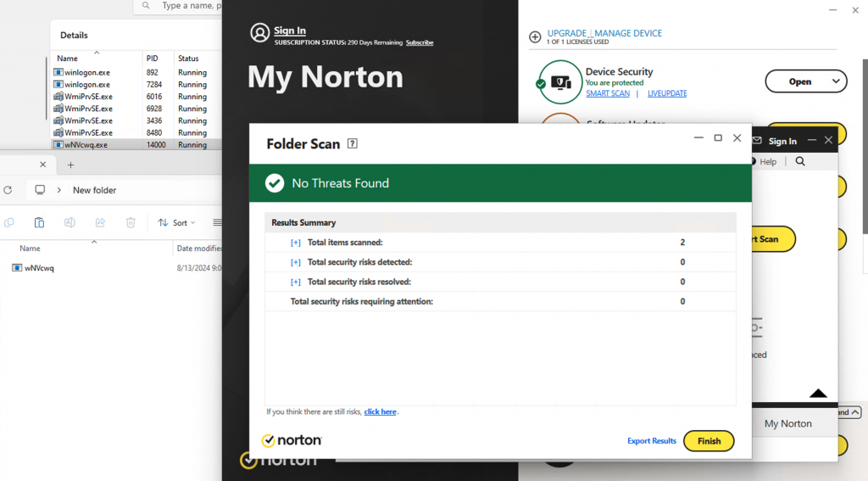The image size is (868, 481).
Task: Click the Delete trash icon in Explorer toolbar
Action: click(x=131, y=222)
